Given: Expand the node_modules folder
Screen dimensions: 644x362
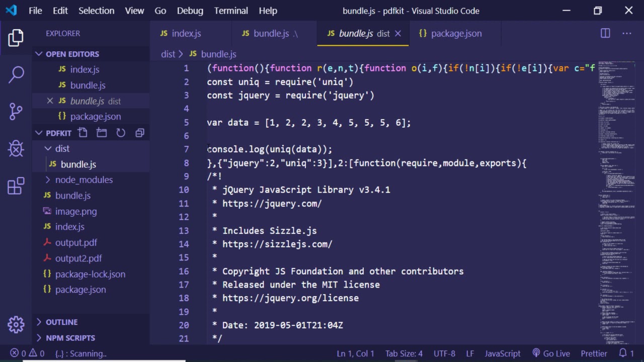Looking at the screenshot, I should (x=84, y=179).
